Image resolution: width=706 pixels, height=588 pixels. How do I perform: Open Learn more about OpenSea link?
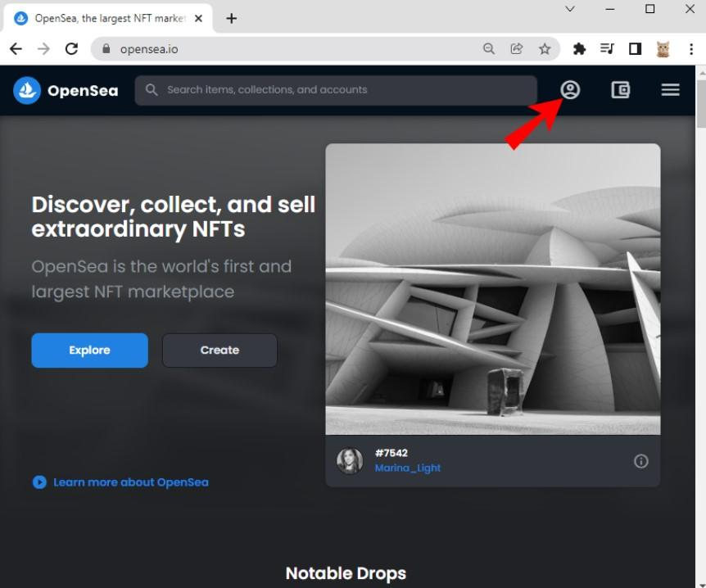(131, 482)
